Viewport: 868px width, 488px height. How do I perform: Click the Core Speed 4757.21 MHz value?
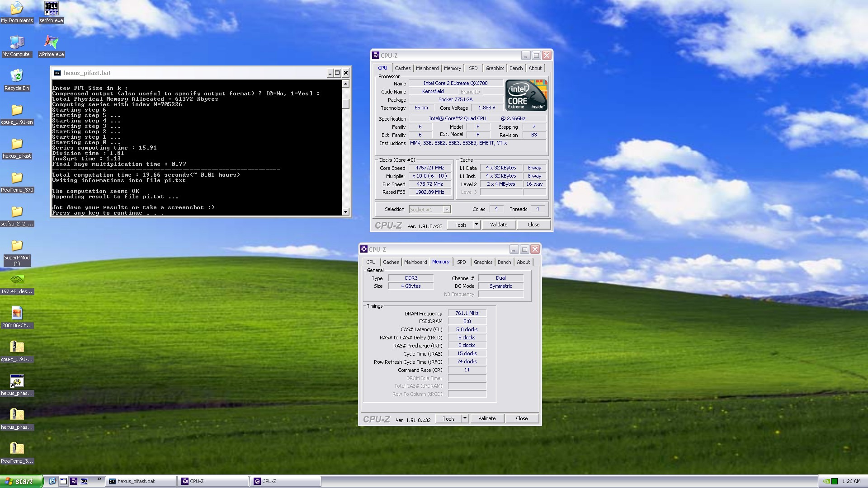[x=429, y=168]
